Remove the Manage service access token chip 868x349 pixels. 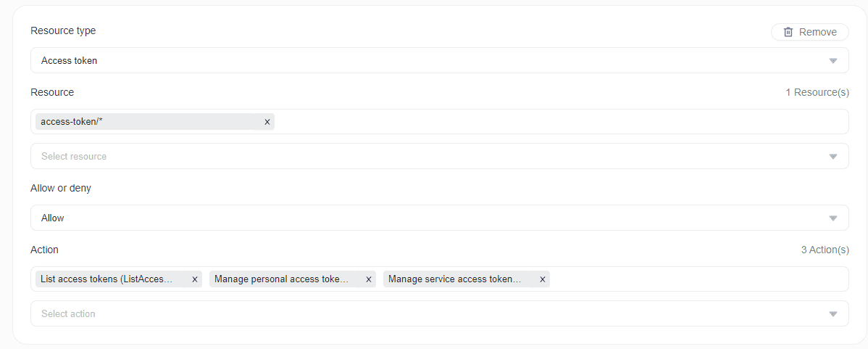click(x=542, y=279)
